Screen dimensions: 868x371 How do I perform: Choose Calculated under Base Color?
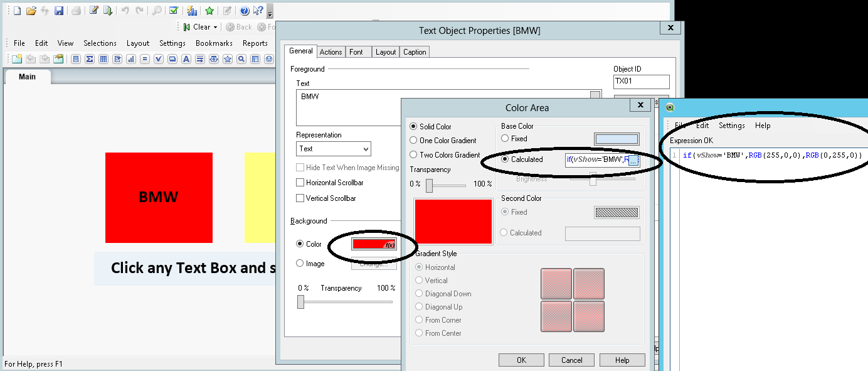(505, 159)
